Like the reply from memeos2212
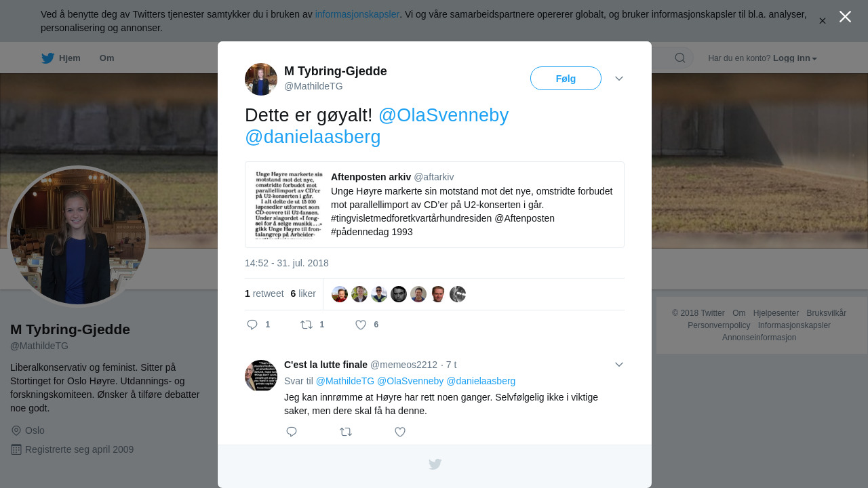Viewport: 868px width, 488px height. (400, 432)
